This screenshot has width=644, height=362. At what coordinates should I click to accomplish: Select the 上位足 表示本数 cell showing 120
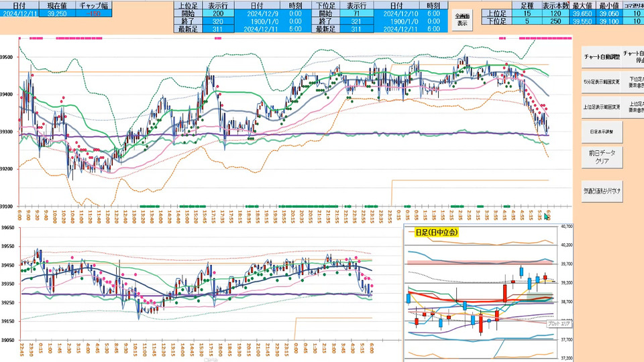[x=555, y=13]
